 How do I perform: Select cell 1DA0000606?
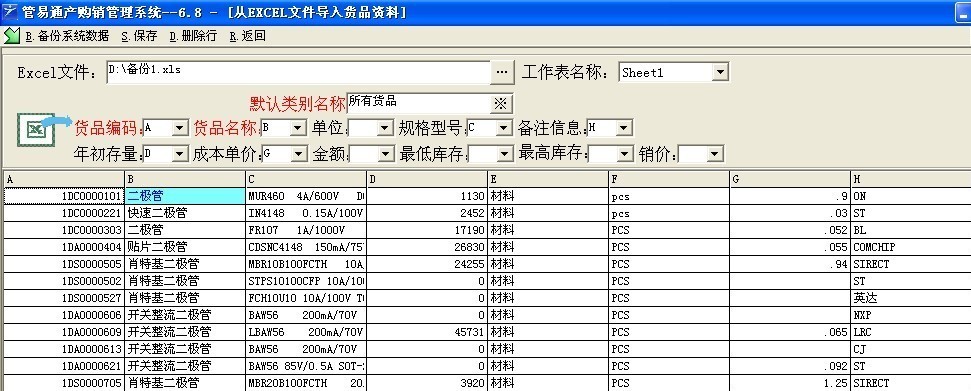(64, 315)
